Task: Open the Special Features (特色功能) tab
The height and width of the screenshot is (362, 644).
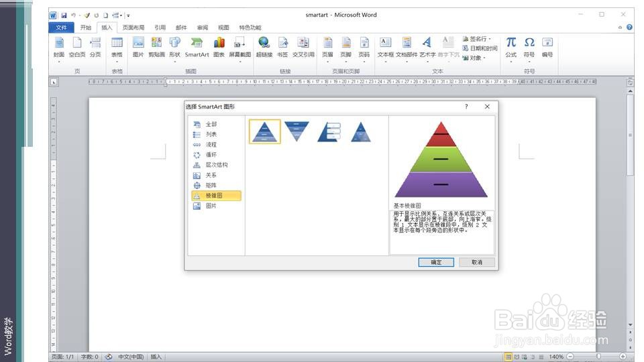Action: tap(250, 27)
